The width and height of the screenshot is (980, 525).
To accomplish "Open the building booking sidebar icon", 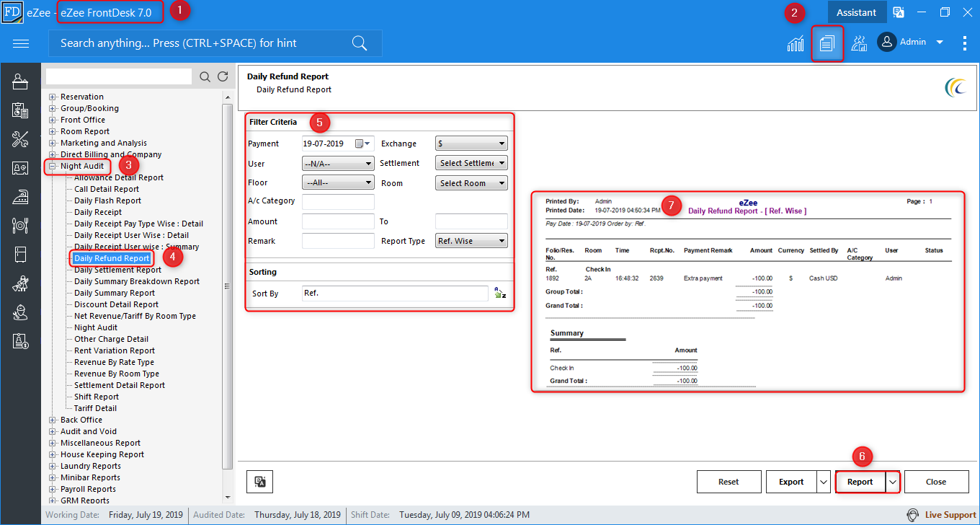I will click(20, 110).
